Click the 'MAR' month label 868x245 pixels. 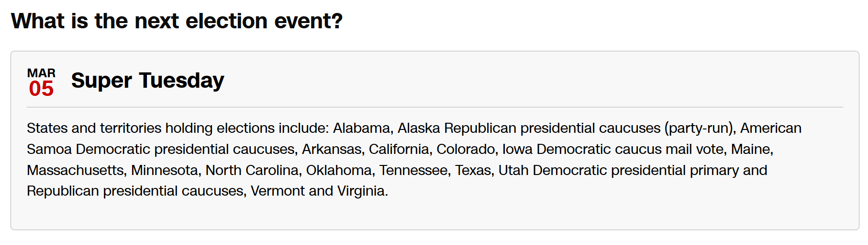click(41, 73)
